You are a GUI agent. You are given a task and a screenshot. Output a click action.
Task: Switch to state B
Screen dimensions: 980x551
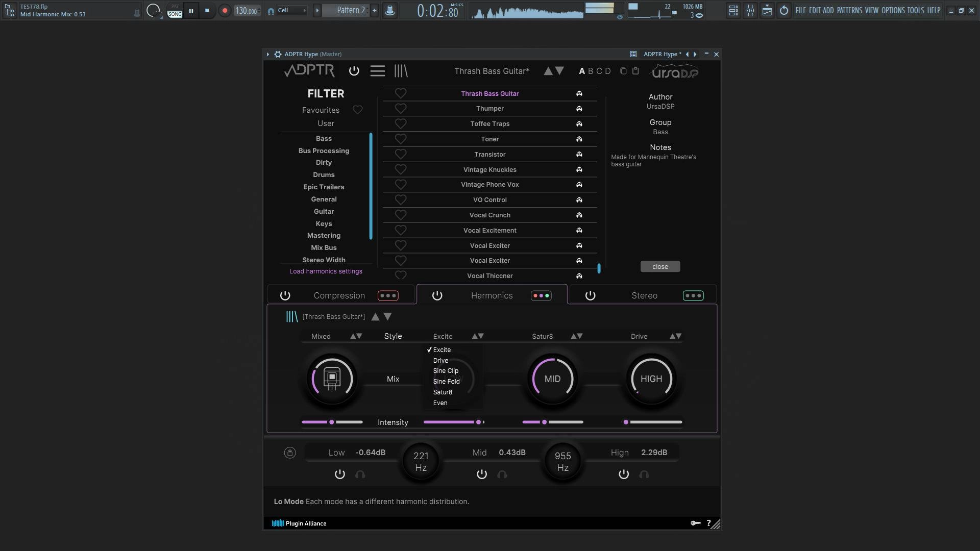[591, 71]
